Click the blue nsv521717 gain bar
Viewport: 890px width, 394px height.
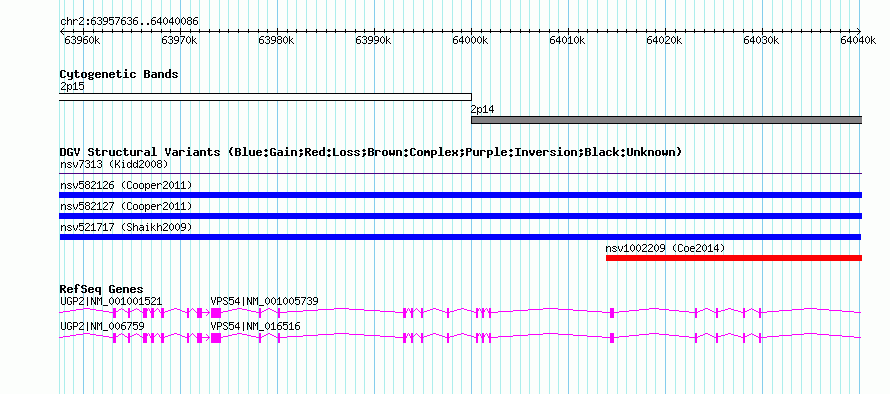[460, 237]
